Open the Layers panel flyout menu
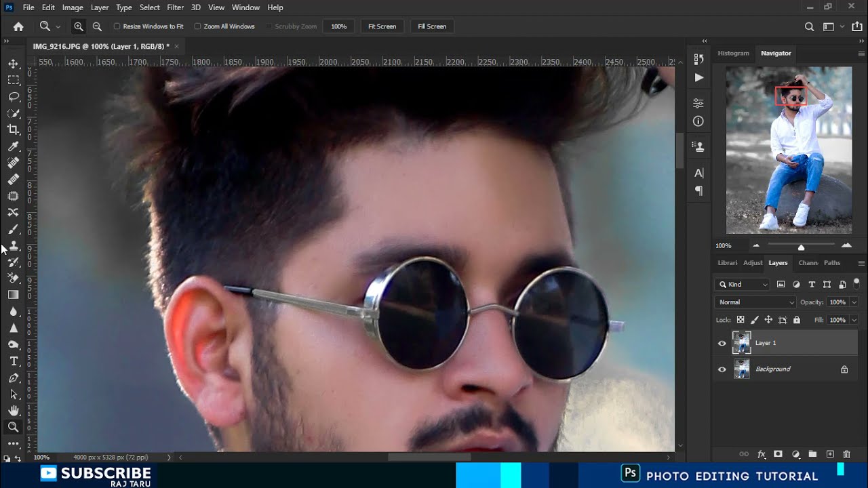868x488 pixels. click(x=861, y=263)
